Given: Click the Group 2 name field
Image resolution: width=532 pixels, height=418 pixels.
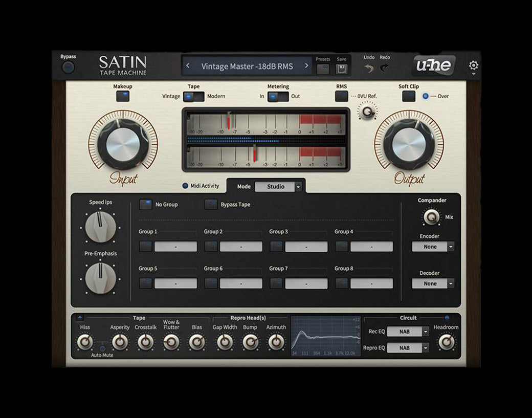Looking at the screenshot, I should tap(241, 247).
